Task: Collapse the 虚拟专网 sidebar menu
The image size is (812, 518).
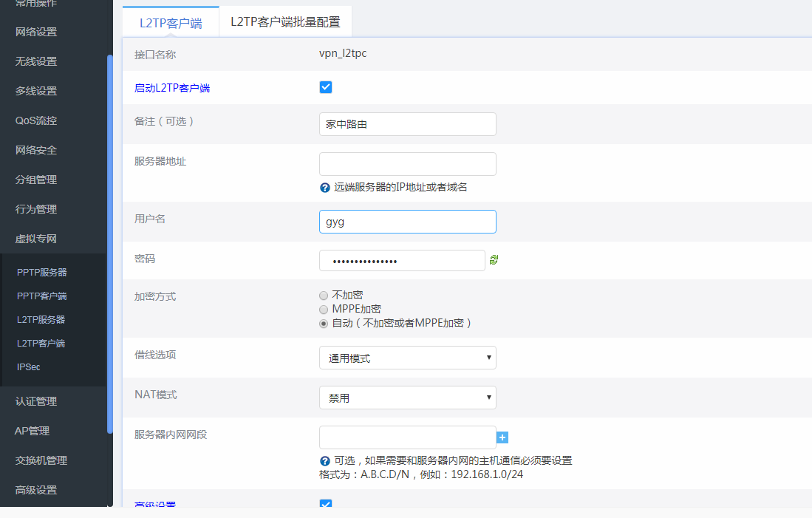Action: pos(36,239)
